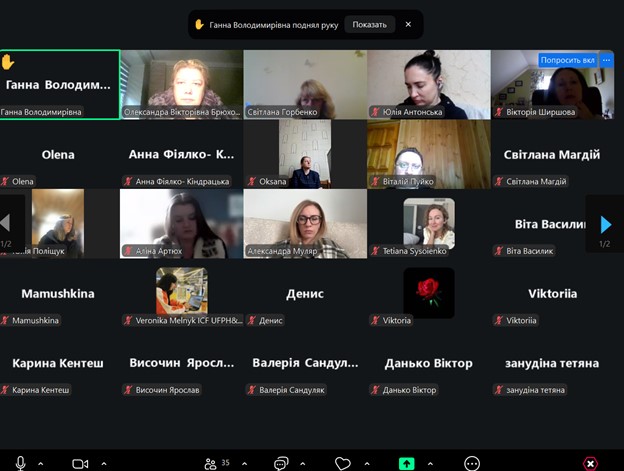The width and height of the screenshot is (624, 471).
Task: Click the Показать button in notification
Action: pyautogui.click(x=369, y=24)
